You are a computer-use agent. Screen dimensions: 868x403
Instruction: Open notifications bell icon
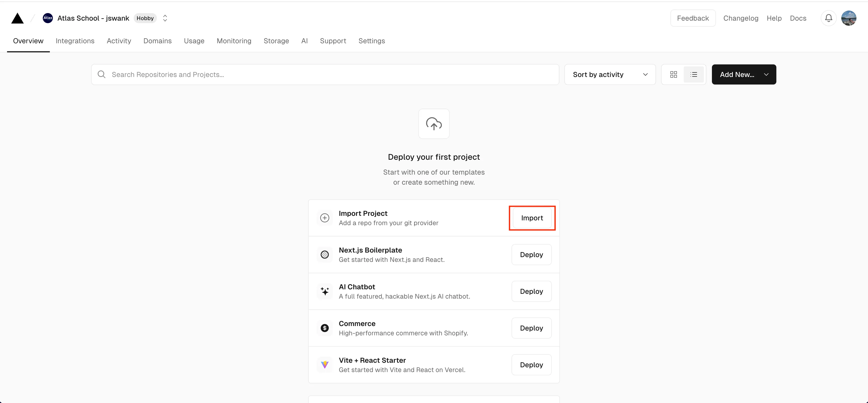(x=828, y=18)
